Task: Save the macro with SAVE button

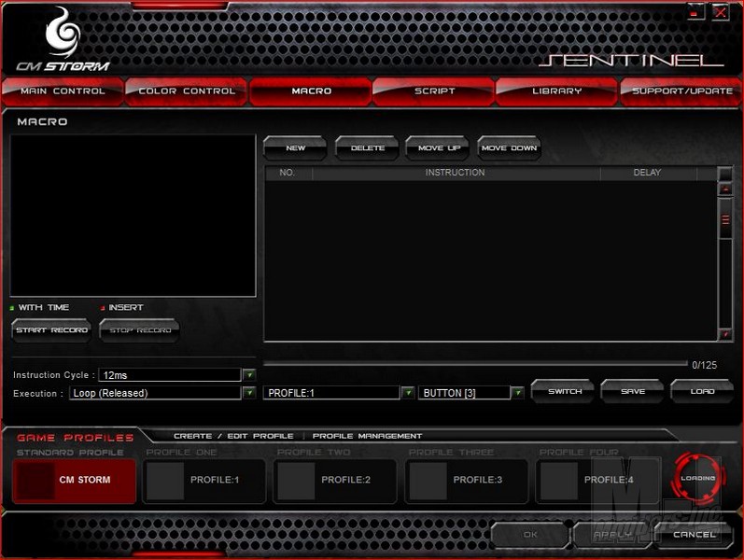Action: (633, 391)
